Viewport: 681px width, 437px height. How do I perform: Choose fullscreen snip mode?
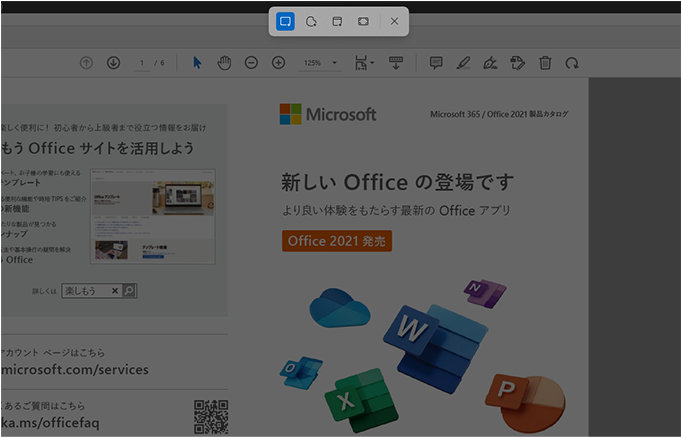pos(363,21)
